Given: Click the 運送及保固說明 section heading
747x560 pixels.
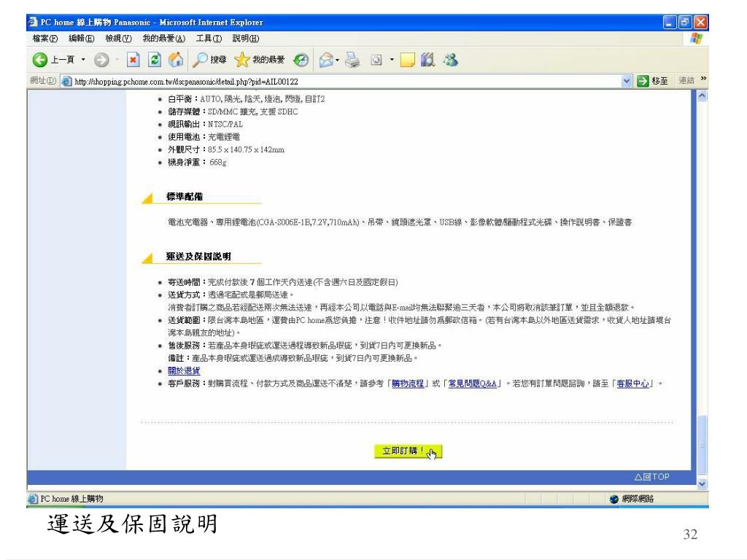Looking at the screenshot, I should coord(198,256).
